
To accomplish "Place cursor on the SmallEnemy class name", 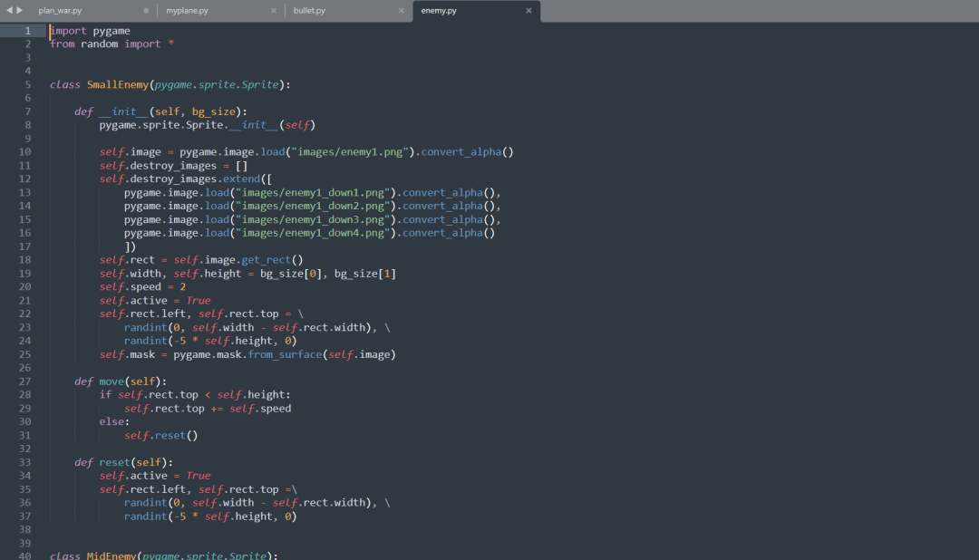I will click(118, 83).
